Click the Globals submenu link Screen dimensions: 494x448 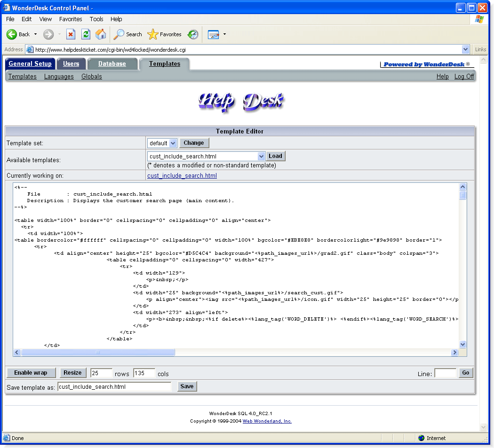pos(92,77)
